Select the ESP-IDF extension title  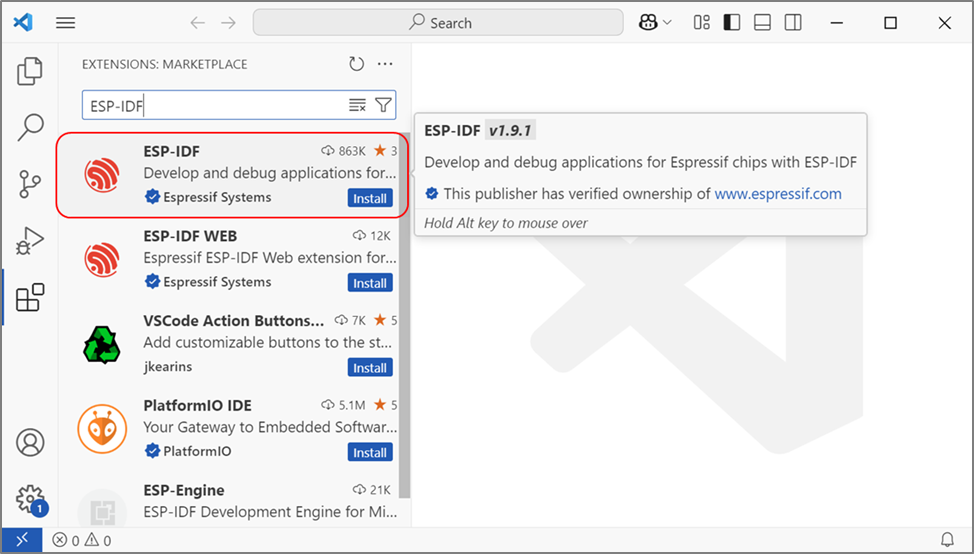click(x=171, y=151)
